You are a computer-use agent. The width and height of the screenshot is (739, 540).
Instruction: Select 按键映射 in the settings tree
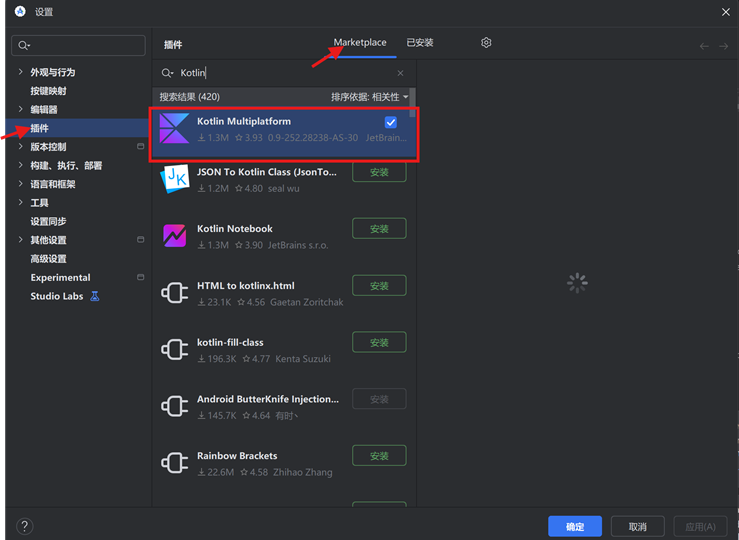coord(49,91)
